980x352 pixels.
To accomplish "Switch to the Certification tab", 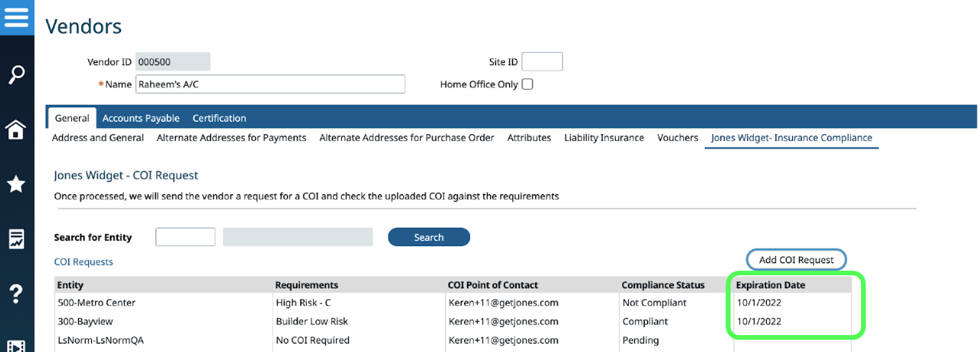I will [219, 118].
